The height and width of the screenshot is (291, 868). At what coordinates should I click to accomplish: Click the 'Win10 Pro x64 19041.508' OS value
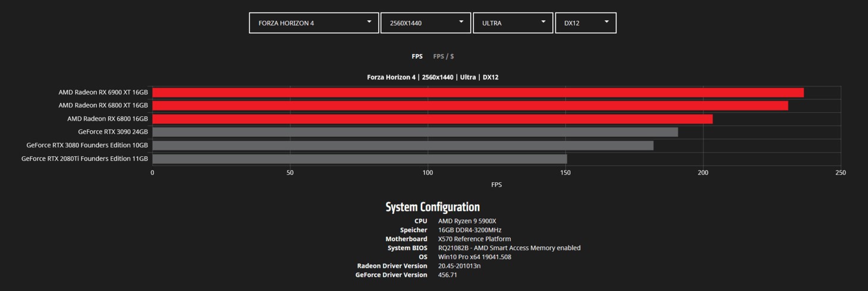474,257
